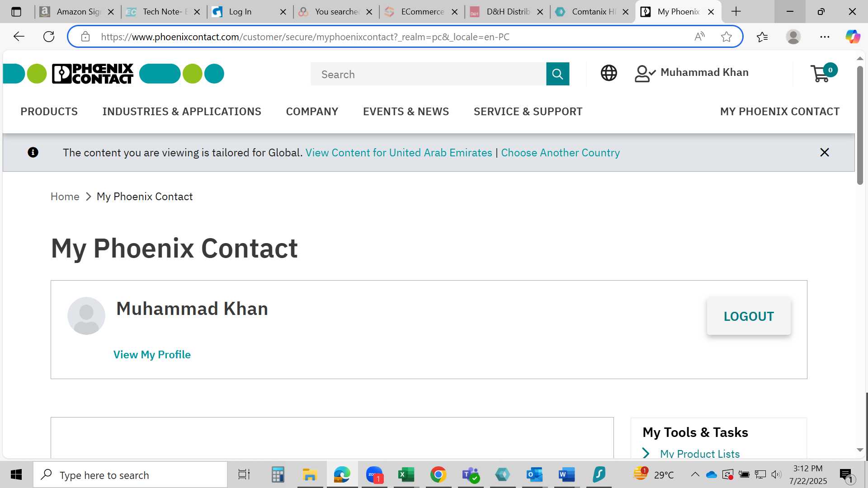Viewport: 868px width, 488px height.
Task: Open the Windows Start menu
Action: pyautogui.click(x=16, y=474)
